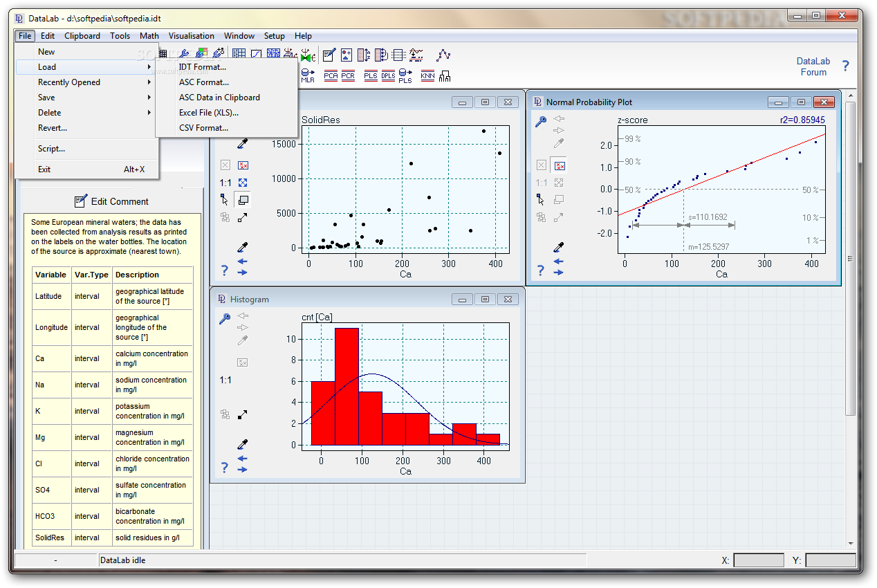Click the Edit Comment button
This screenshot has height=588, width=877.
[111, 201]
